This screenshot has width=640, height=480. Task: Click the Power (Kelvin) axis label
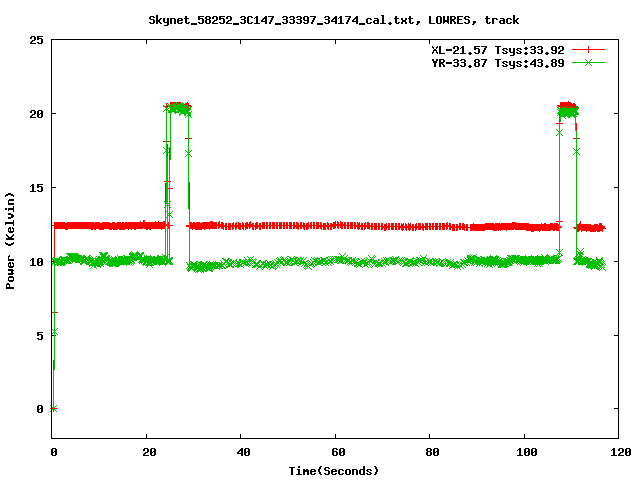10,241
